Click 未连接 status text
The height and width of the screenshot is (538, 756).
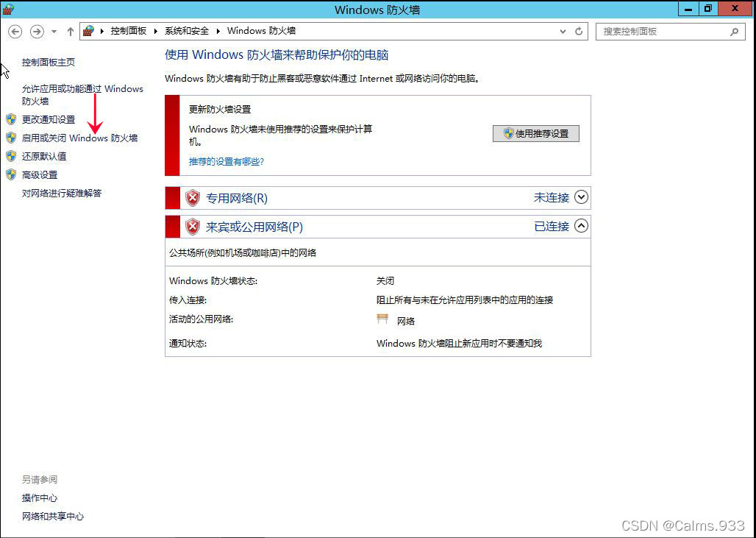(552, 197)
